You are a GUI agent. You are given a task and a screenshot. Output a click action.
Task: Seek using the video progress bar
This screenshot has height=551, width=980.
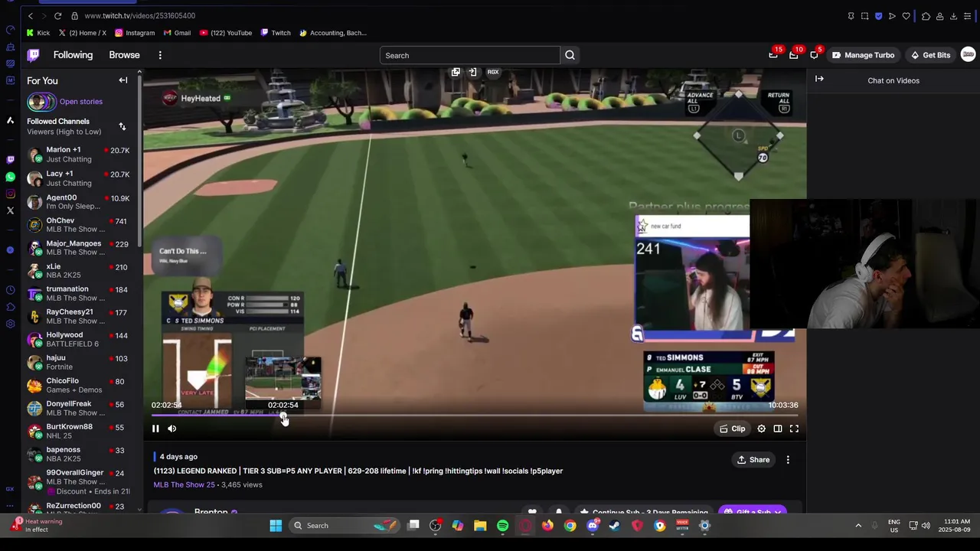click(475, 416)
